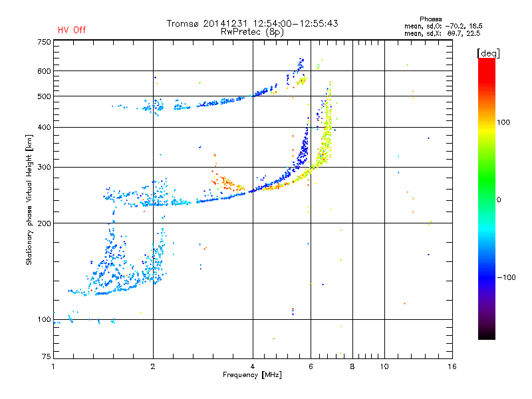Image resolution: width=532 pixels, height=399 pixels.
Task: Click the colorbar tick label '0'
Action: click(x=499, y=200)
